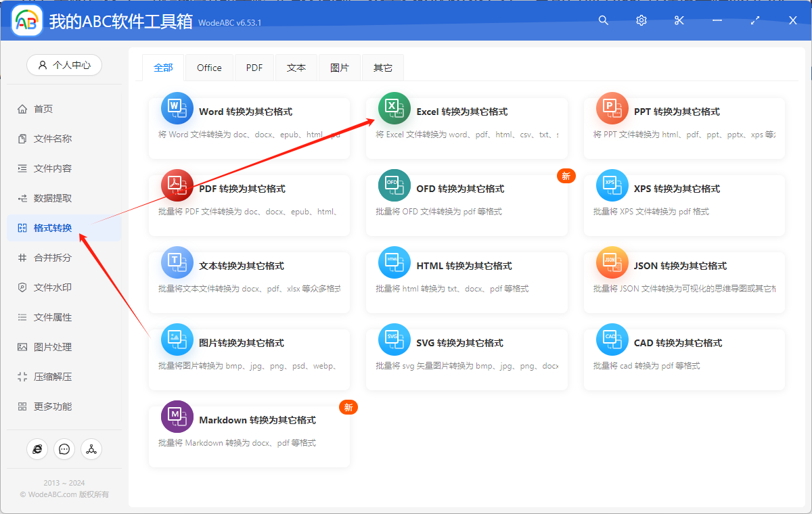Open the 个人中心 button

point(64,65)
